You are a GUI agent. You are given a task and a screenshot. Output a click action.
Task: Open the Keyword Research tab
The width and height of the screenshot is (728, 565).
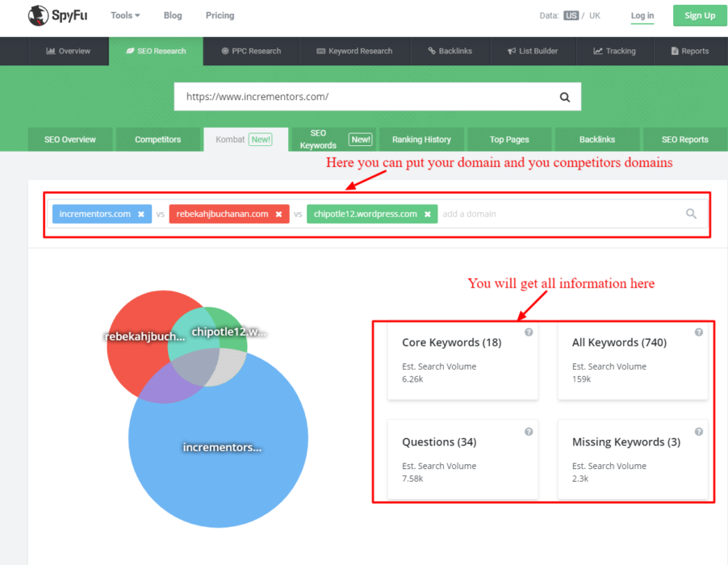click(x=354, y=51)
